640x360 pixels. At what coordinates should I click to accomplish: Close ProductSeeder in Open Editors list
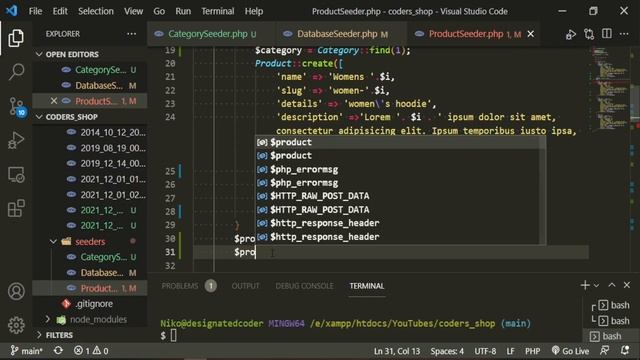coord(53,101)
